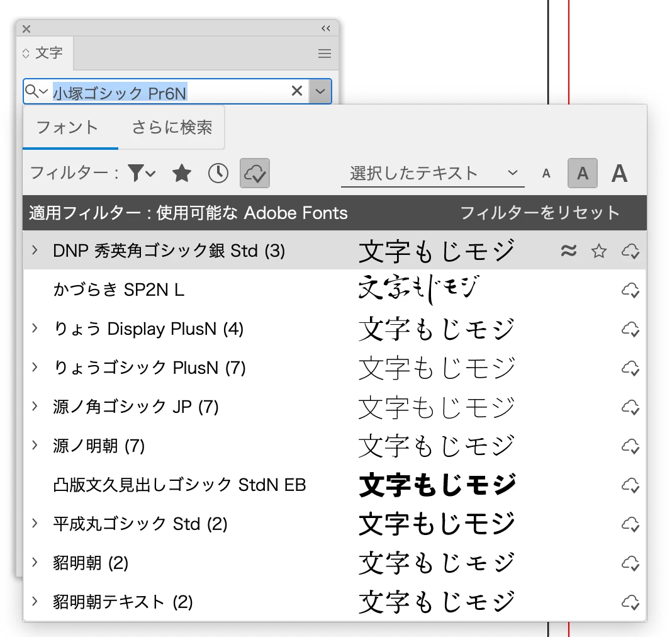The height and width of the screenshot is (637, 672).
Task: Clear the font search field with the X
Action: tap(297, 91)
